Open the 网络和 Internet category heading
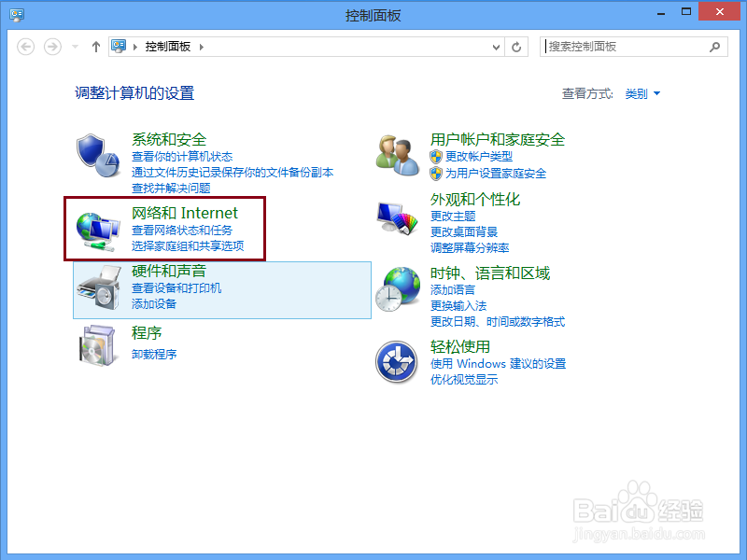This screenshot has width=747, height=560. 185,213
